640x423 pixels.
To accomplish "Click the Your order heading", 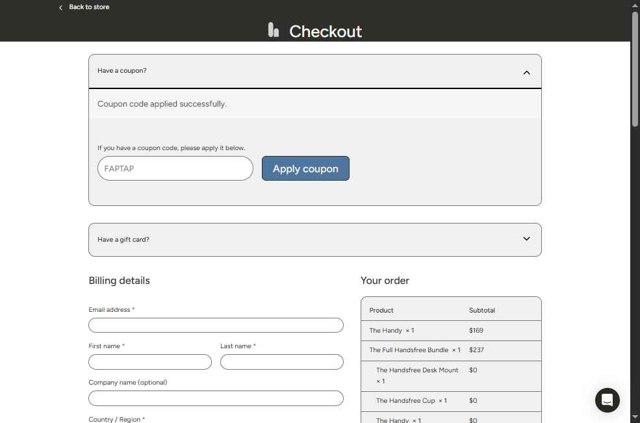I will [384, 281].
